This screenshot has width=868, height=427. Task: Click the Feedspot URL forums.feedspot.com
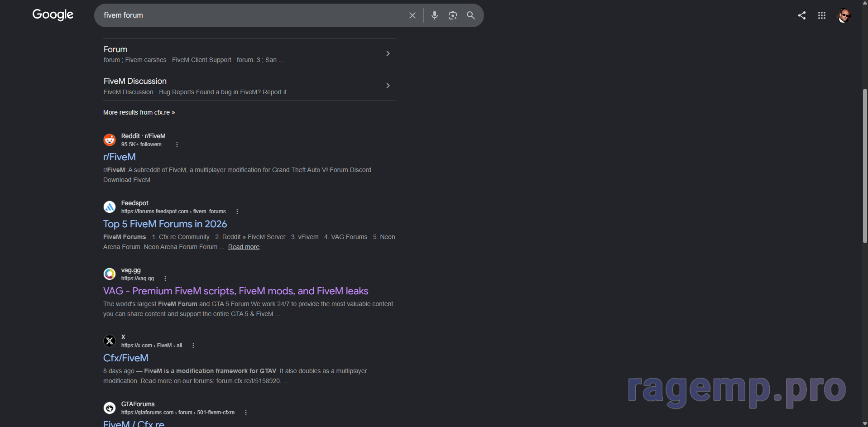[173, 211]
